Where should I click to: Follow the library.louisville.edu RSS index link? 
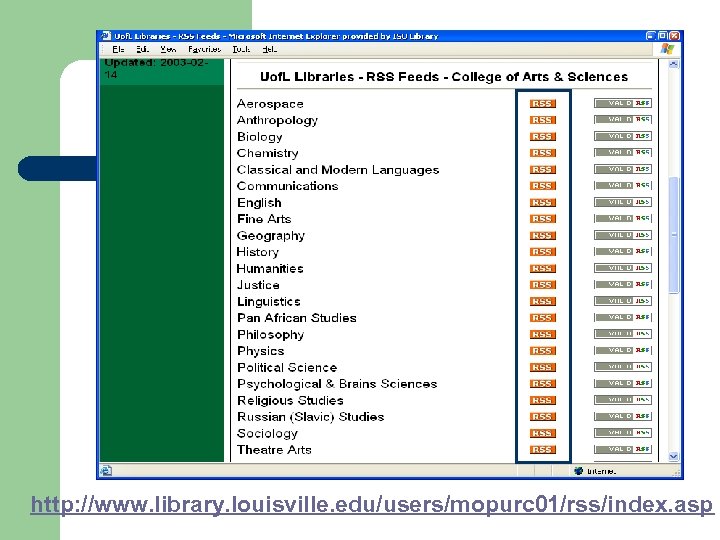pos(372,505)
